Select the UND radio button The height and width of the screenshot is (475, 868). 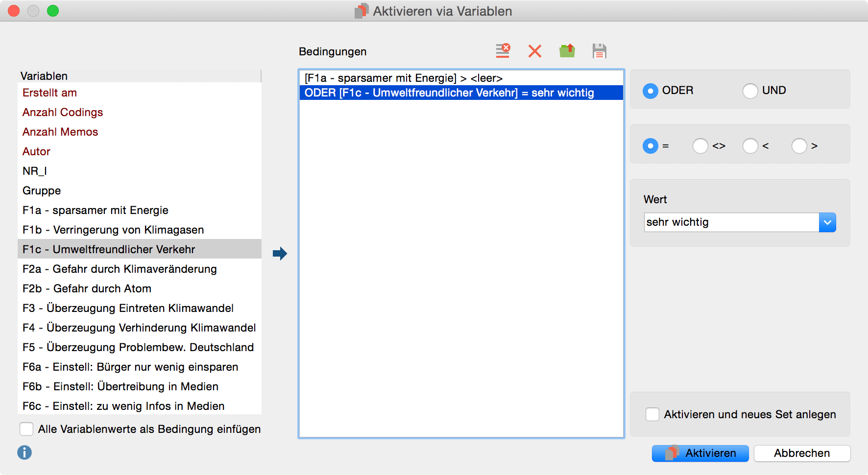pyautogui.click(x=750, y=91)
